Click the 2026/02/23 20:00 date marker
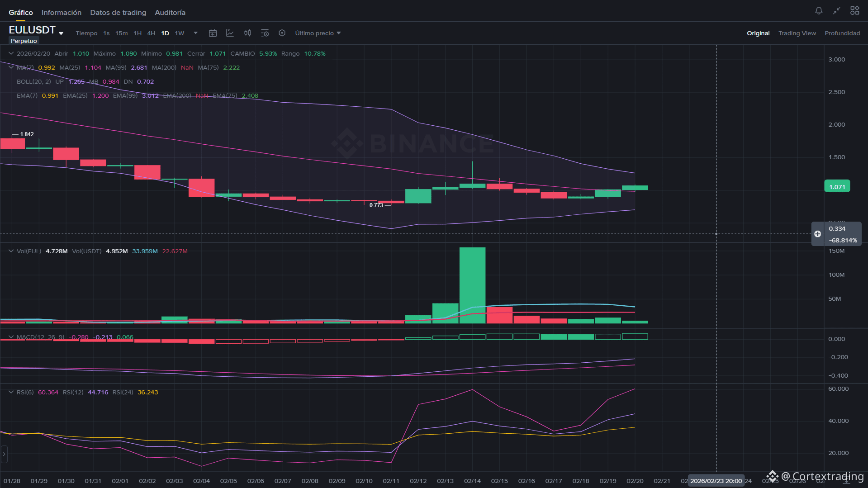The height and width of the screenshot is (488, 868). point(716,481)
